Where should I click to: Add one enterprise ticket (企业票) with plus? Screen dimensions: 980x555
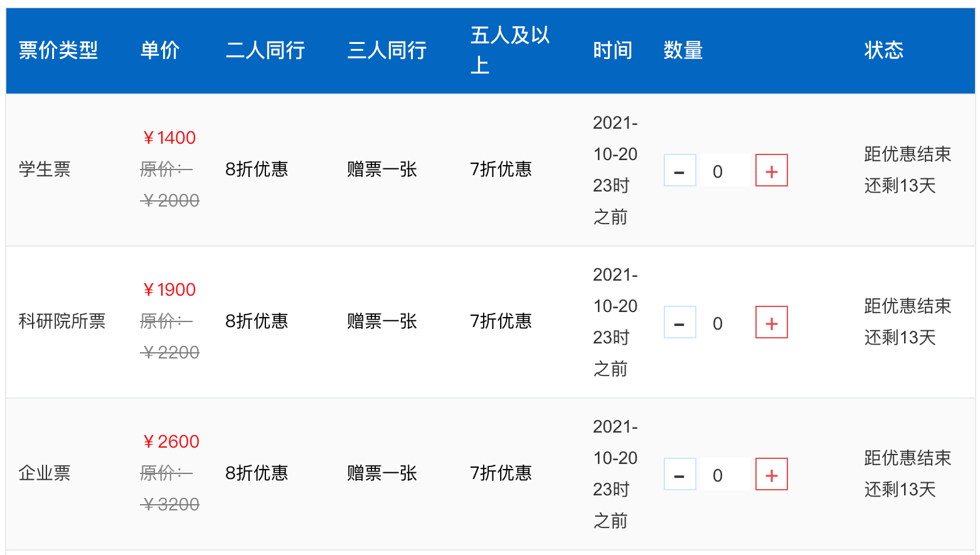[771, 475]
